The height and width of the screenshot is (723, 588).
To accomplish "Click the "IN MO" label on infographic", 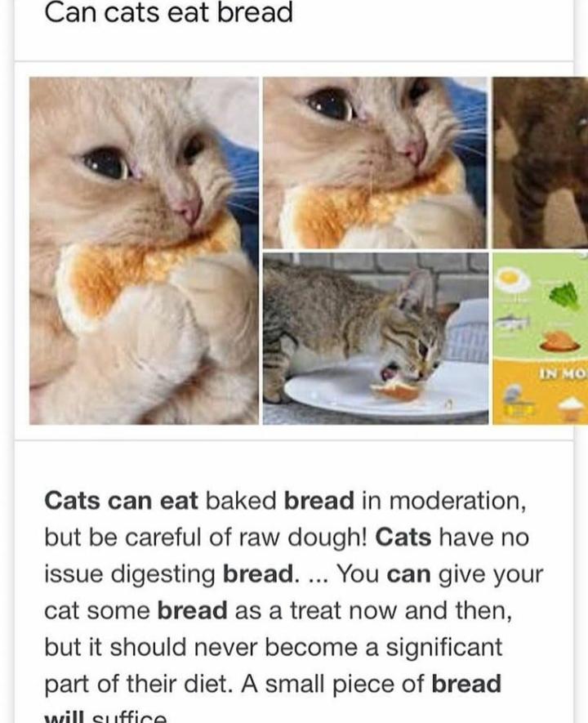I will coord(563,373).
